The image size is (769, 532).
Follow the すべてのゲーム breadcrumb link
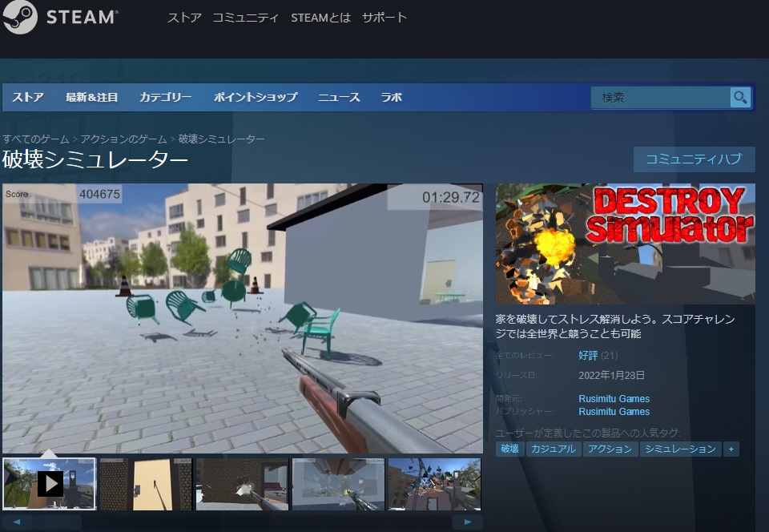(x=36, y=139)
